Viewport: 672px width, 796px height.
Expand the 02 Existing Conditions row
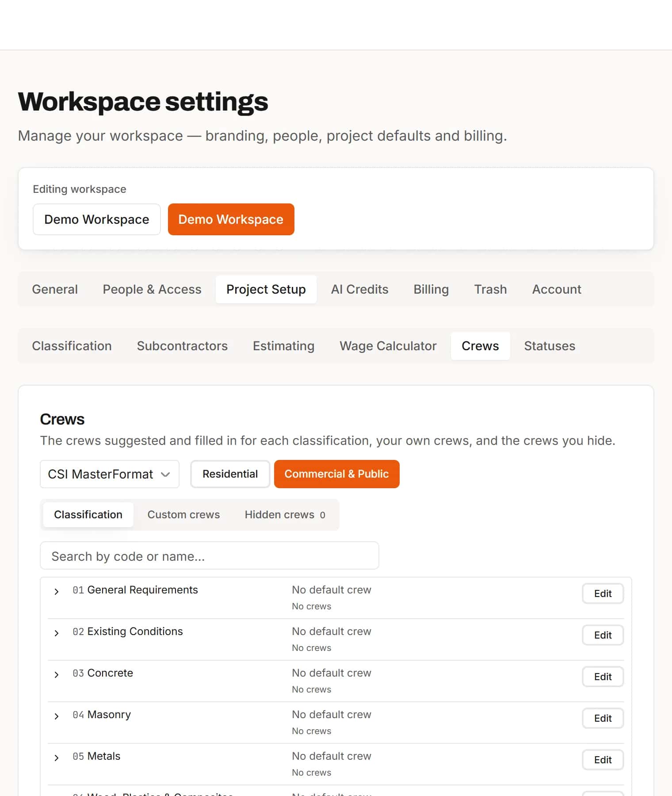click(x=56, y=633)
